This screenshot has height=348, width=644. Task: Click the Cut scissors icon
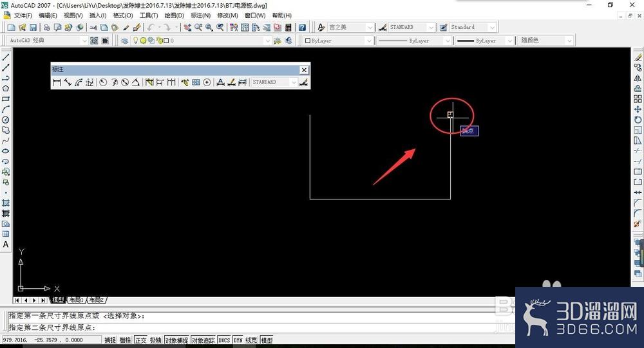coord(93,28)
